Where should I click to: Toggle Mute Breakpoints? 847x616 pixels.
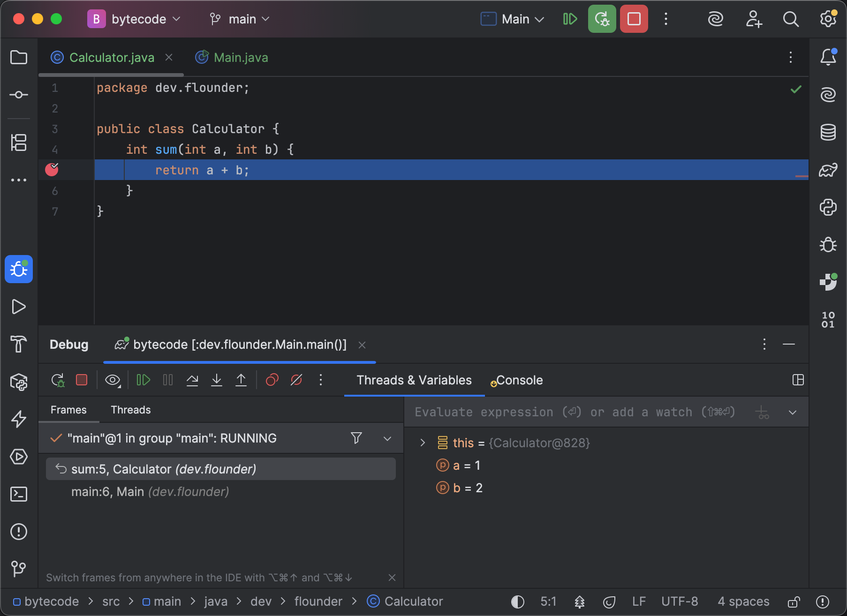pos(296,380)
